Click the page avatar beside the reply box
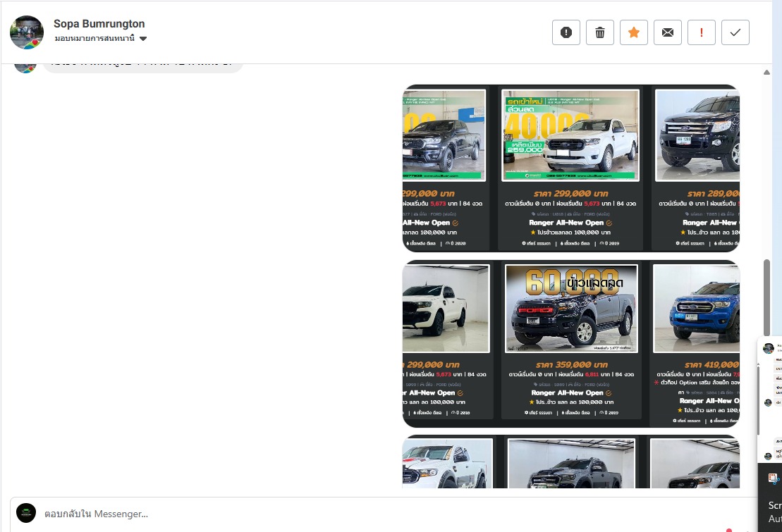 (26, 513)
